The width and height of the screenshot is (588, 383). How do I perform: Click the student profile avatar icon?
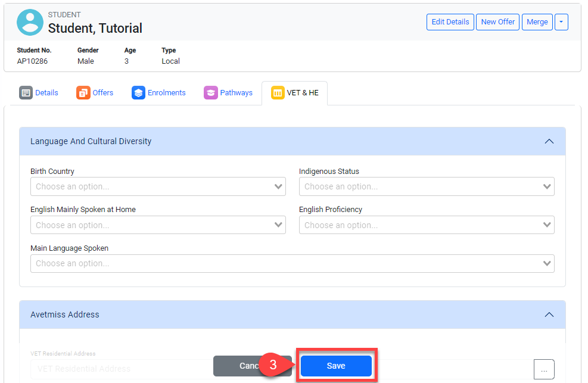pyautogui.click(x=30, y=22)
